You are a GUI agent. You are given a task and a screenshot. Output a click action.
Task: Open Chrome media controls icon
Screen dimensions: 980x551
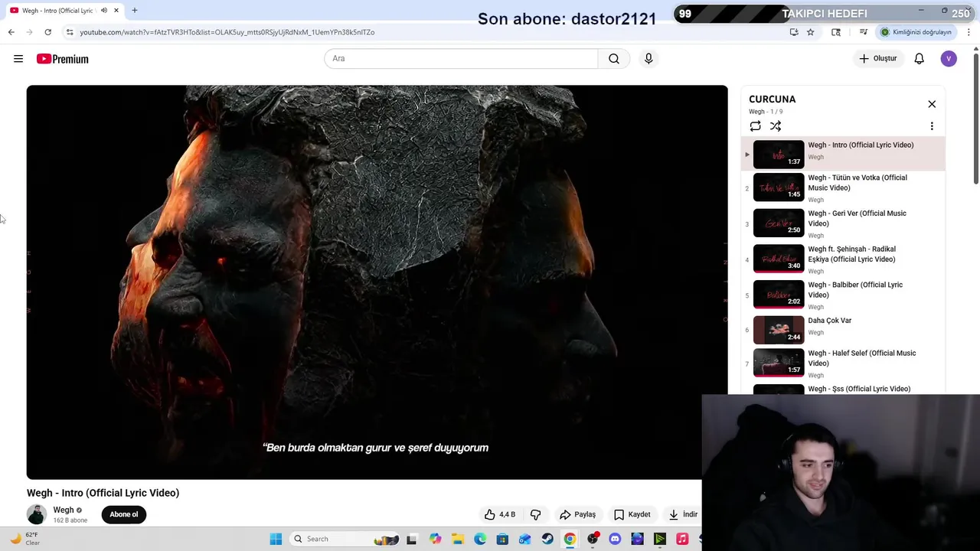864,32
